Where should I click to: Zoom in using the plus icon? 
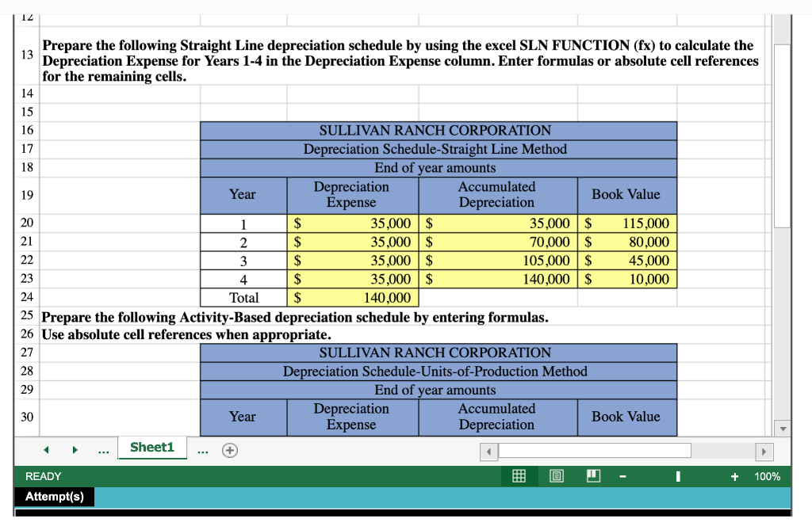(x=733, y=476)
